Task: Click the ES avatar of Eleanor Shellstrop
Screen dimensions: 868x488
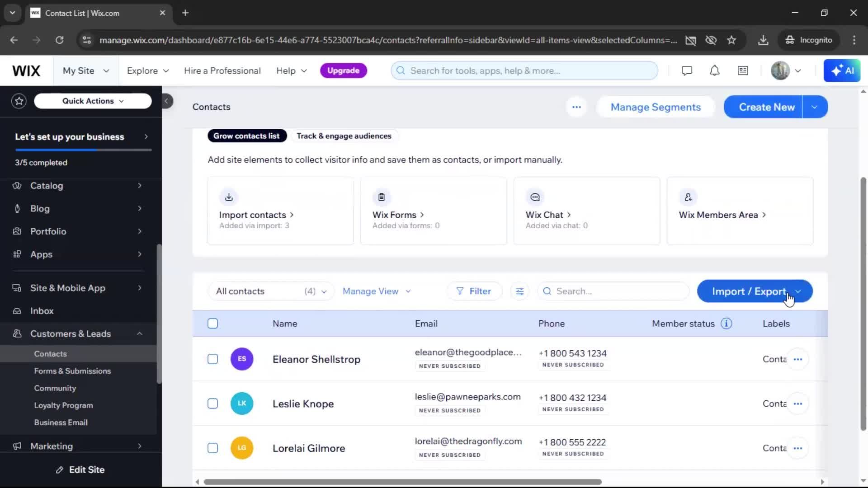Action: 242,359
